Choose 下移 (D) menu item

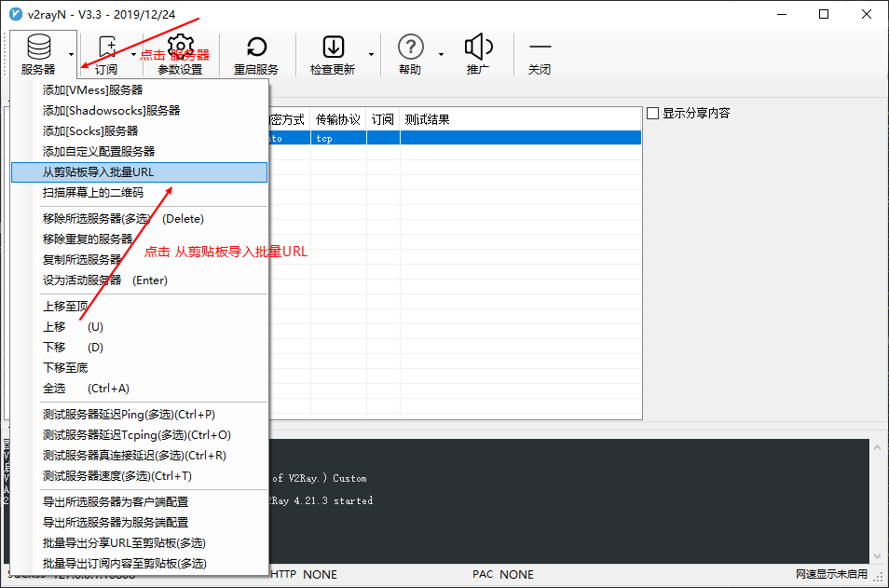(x=140, y=347)
